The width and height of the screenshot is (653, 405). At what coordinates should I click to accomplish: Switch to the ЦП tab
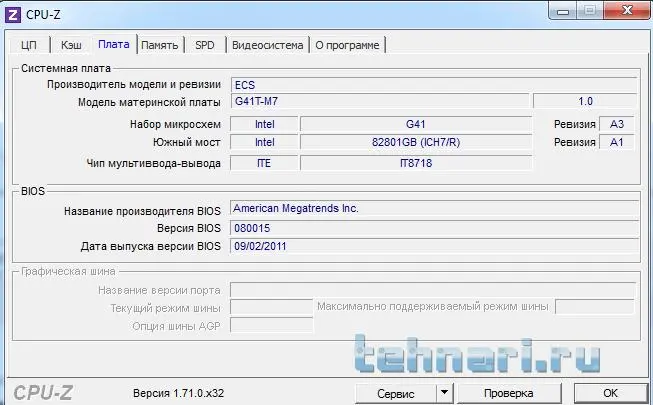(29, 45)
